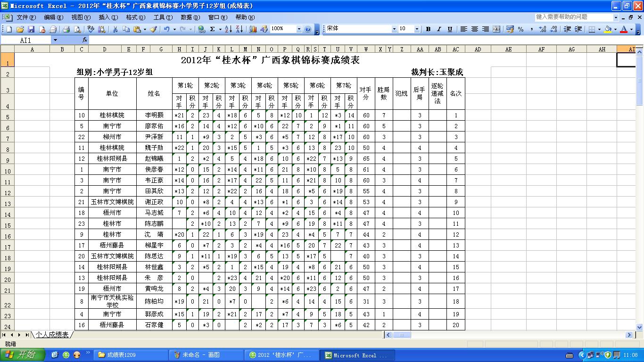
Task: Open the 文件(F) menu
Action: point(26,17)
